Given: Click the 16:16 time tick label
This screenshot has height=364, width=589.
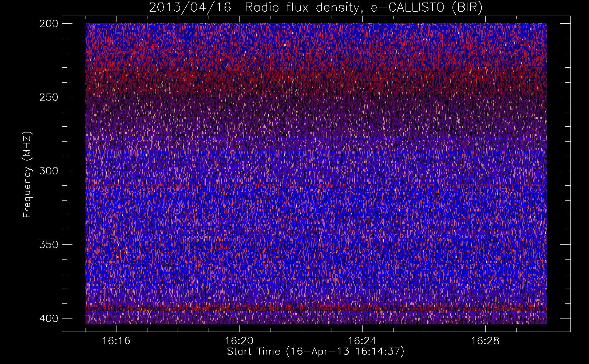Looking at the screenshot, I should tap(116, 341).
